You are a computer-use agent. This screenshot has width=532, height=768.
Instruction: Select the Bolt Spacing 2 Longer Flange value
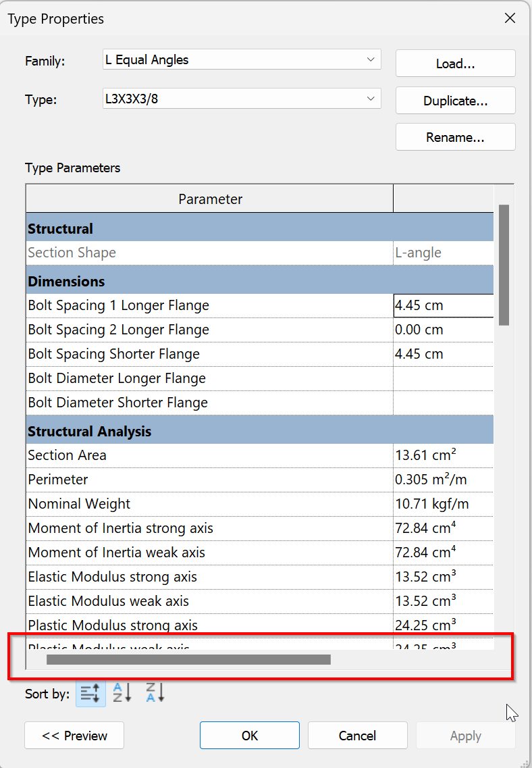pos(443,330)
